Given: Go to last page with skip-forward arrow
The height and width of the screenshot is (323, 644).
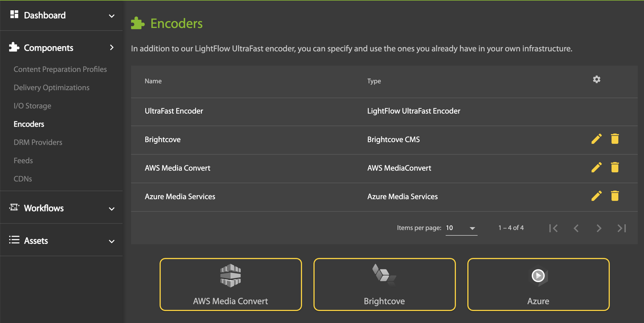Looking at the screenshot, I should coord(621,228).
